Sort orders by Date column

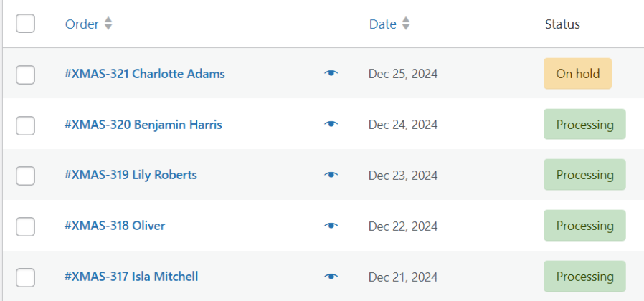(383, 24)
